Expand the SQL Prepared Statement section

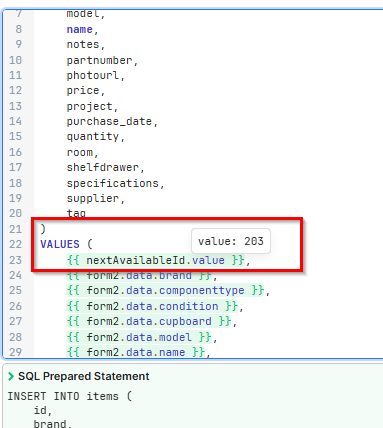11,376
